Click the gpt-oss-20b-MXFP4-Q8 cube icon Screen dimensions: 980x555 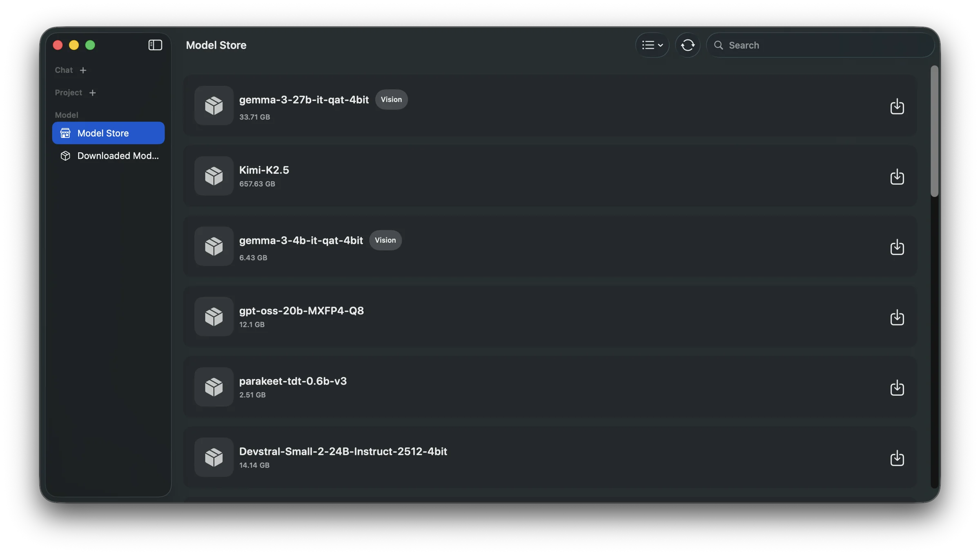214,316
